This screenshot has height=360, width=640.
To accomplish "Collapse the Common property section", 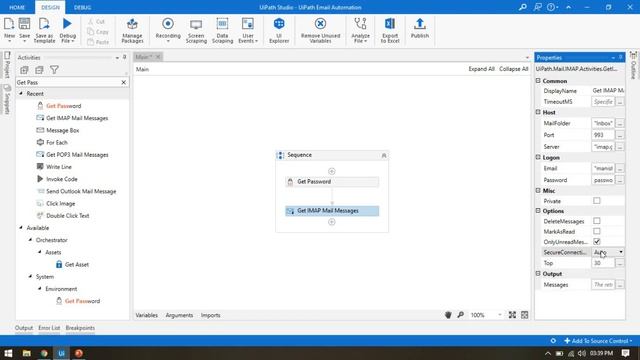I will (x=538, y=81).
